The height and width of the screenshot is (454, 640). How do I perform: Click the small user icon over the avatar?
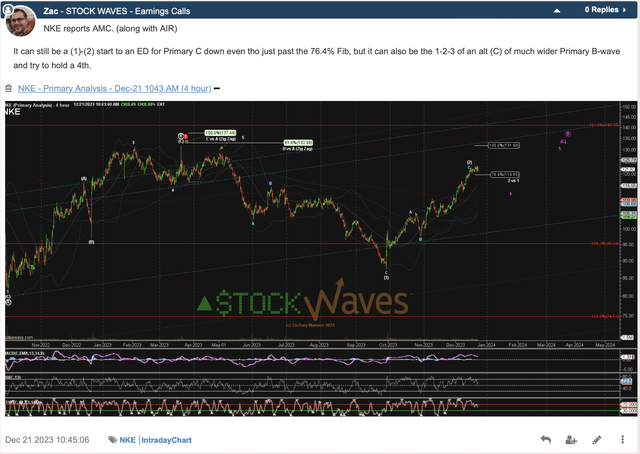(x=8, y=9)
